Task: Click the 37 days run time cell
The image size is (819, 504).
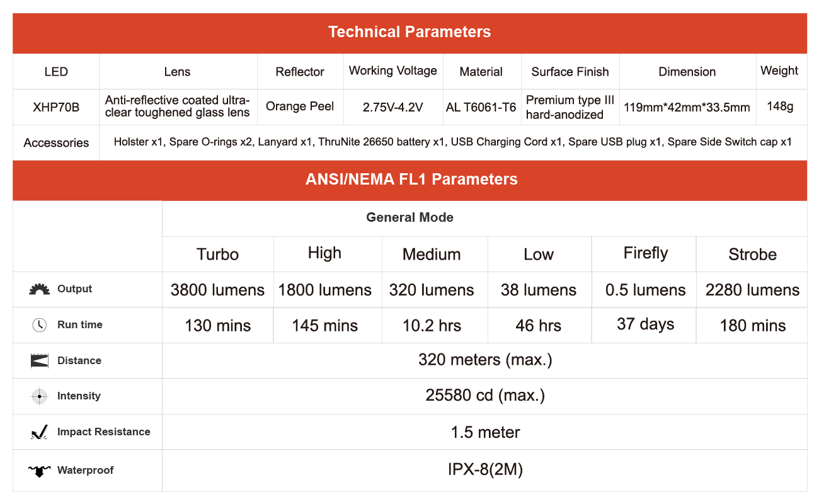Action: (645, 324)
